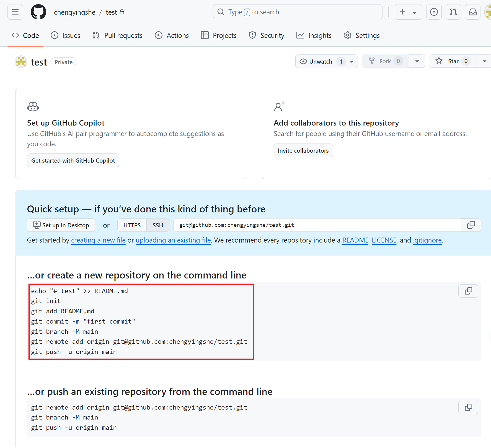Screen dimensions: 491x448
Task: Open test repository breadcrumb link
Action: coord(112,12)
